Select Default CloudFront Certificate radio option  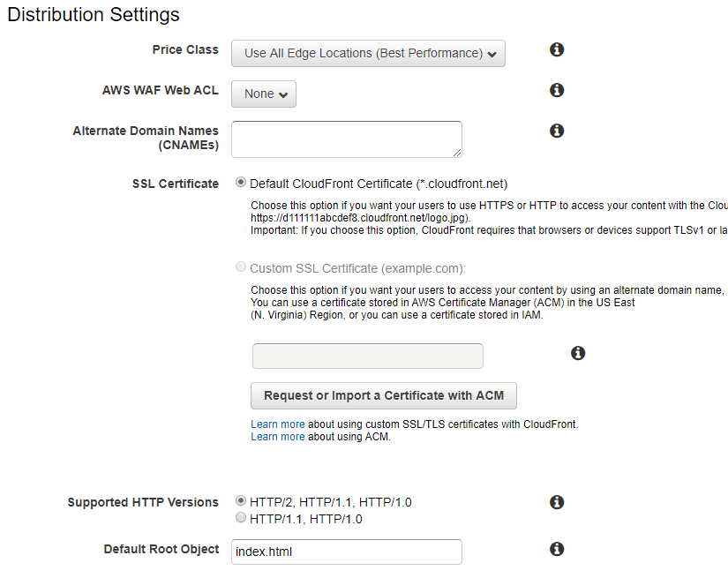pos(241,184)
